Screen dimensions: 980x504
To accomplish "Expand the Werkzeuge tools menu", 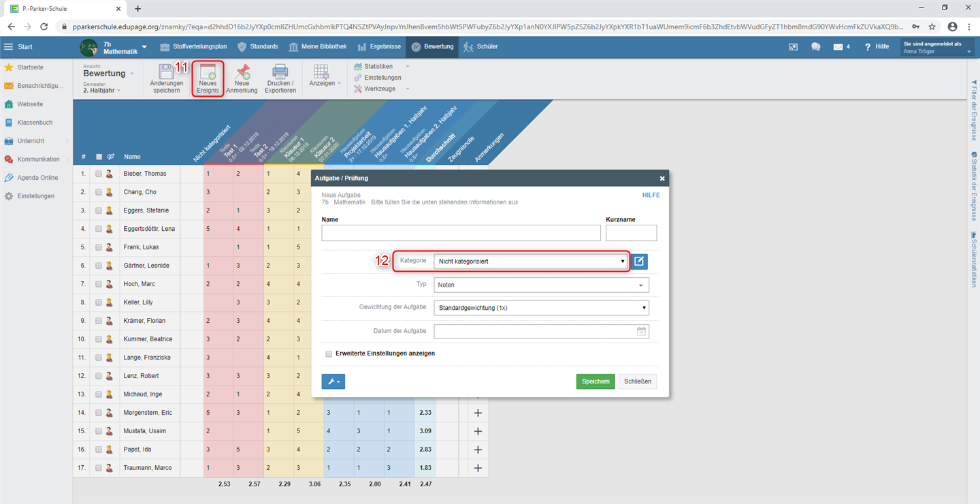I will point(381,89).
